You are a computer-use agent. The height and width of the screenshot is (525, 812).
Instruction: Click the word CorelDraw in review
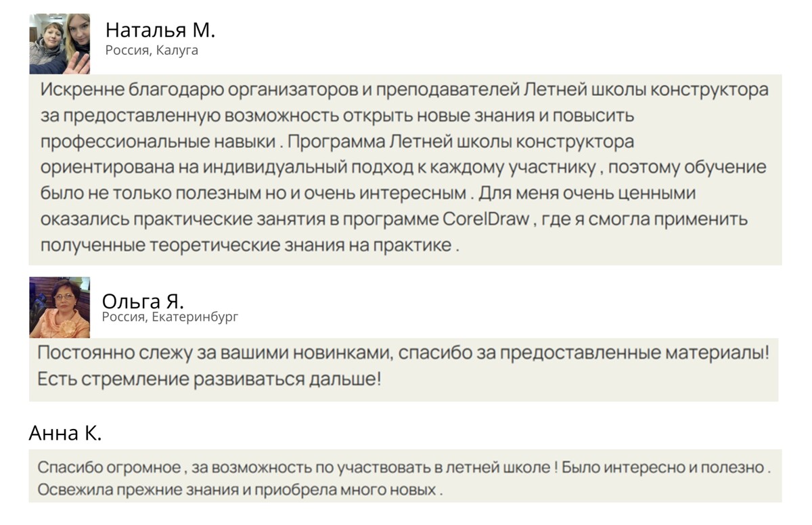[x=486, y=219]
